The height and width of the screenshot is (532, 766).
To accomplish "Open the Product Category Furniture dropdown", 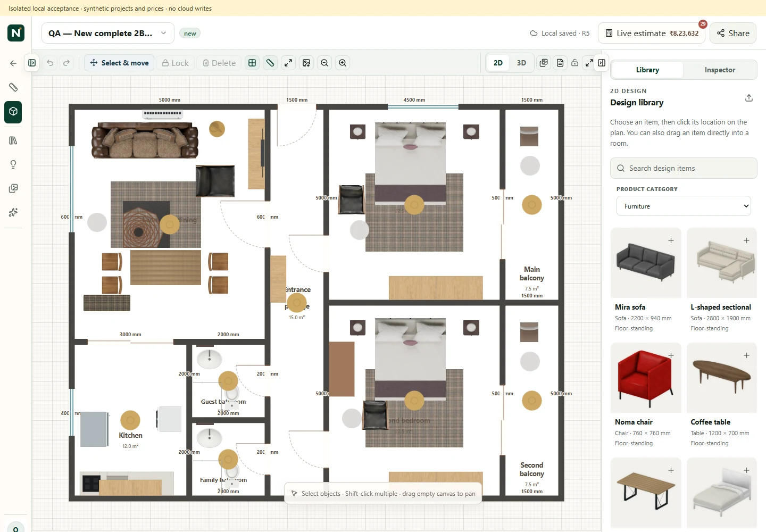I will [684, 206].
